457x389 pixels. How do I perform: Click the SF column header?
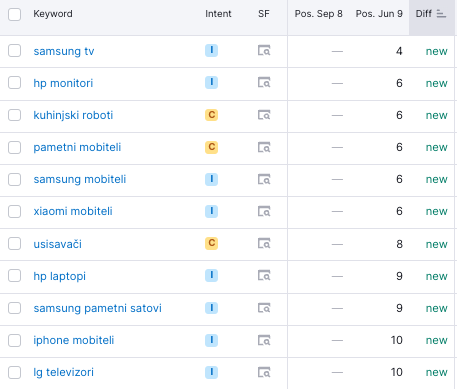point(263,14)
